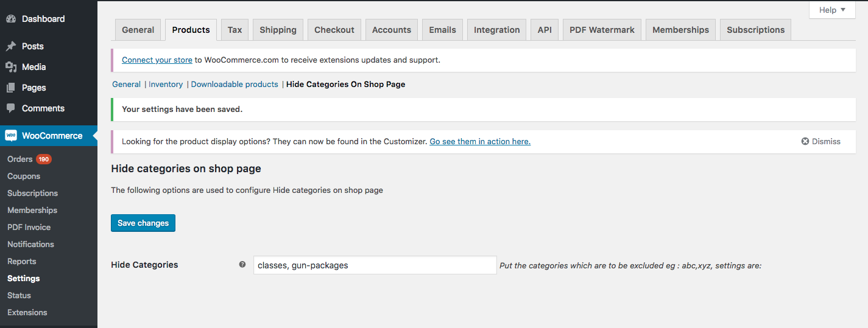Click the Go see them in action link
This screenshot has height=328, width=868.
(479, 141)
